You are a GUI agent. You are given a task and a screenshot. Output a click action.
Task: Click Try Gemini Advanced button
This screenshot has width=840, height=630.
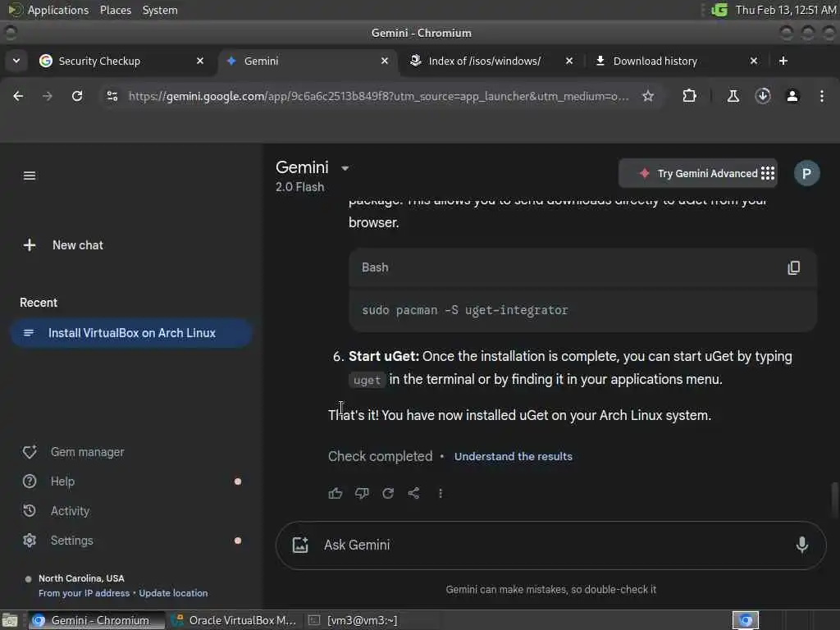coord(697,174)
